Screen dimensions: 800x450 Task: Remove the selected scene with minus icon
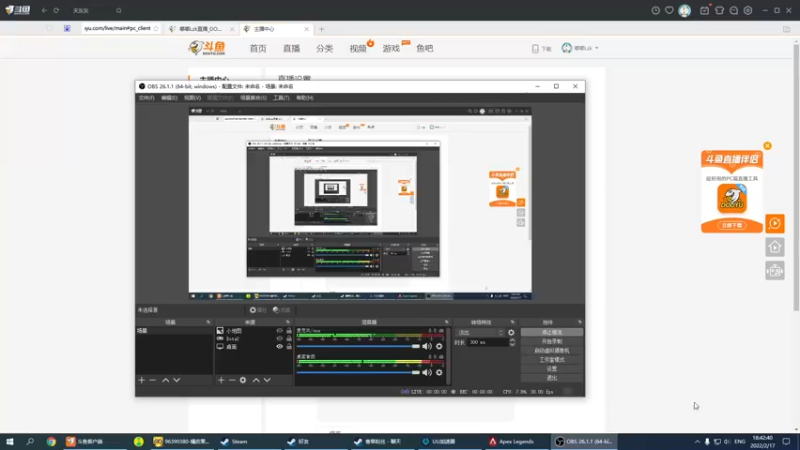coord(153,380)
